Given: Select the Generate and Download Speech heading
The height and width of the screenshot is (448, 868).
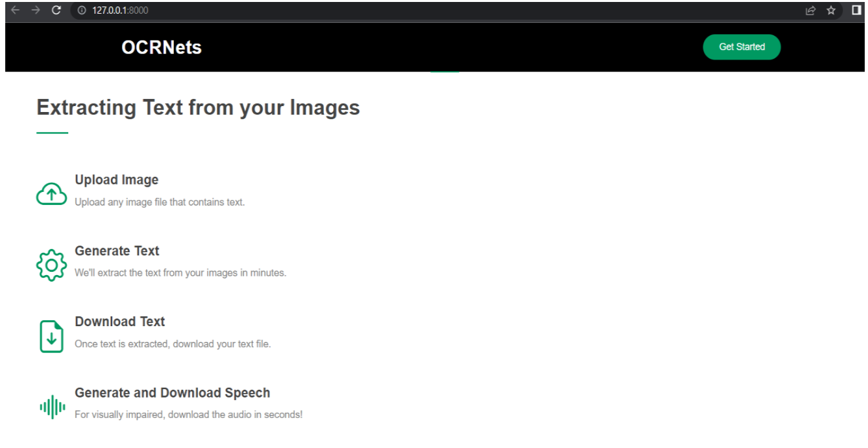Looking at the screenshot, I should [x=172, y=393].
